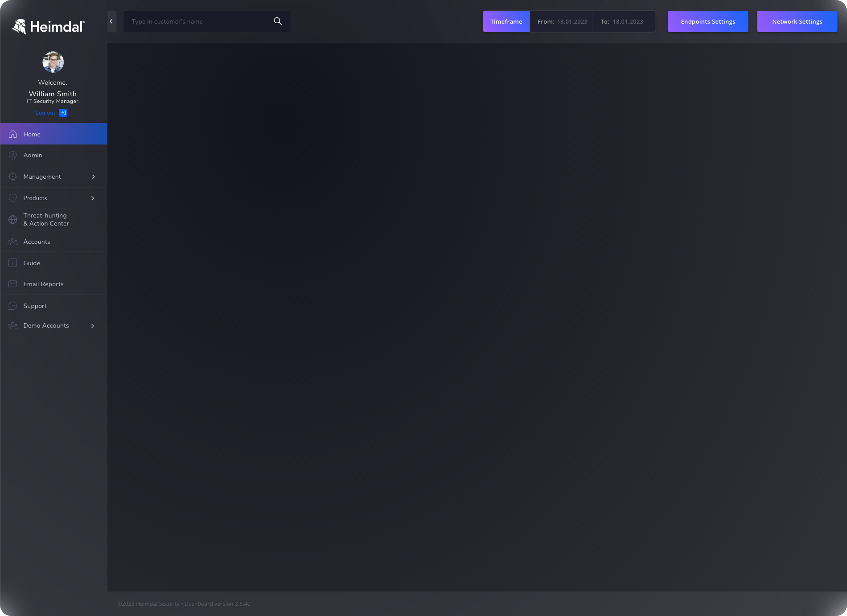
Task: Click the Admin user shield icon
Action: click(12, 155)
